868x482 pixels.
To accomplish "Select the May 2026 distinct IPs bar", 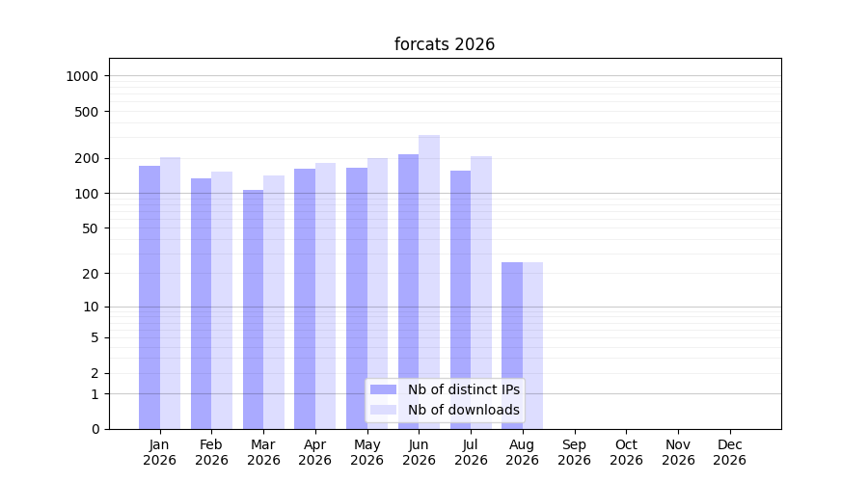I will [x=357, y=298].
